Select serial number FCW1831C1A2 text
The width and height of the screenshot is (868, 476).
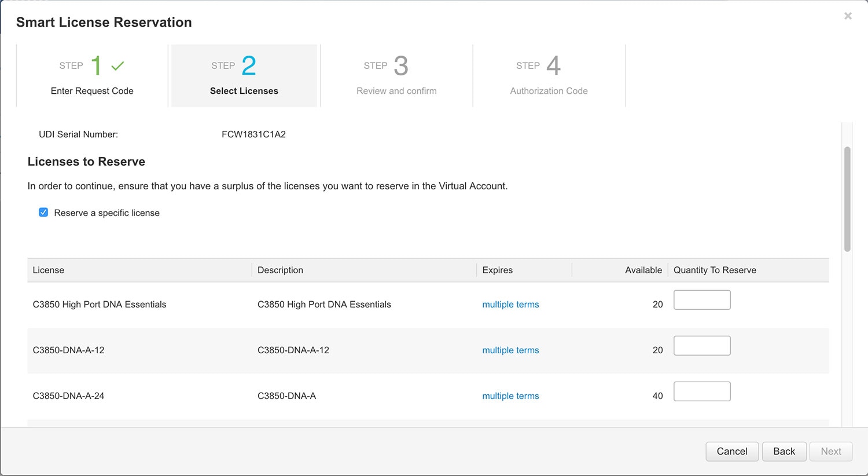253,134
